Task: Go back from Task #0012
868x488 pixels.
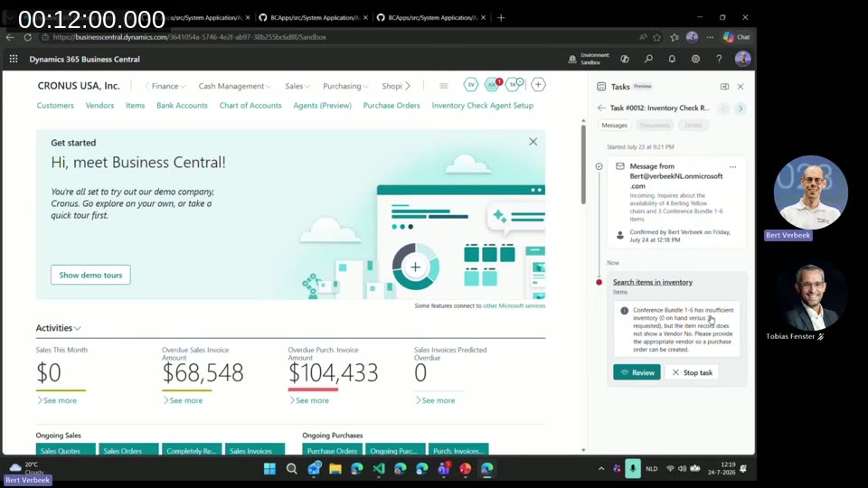Action: [601, 108]
